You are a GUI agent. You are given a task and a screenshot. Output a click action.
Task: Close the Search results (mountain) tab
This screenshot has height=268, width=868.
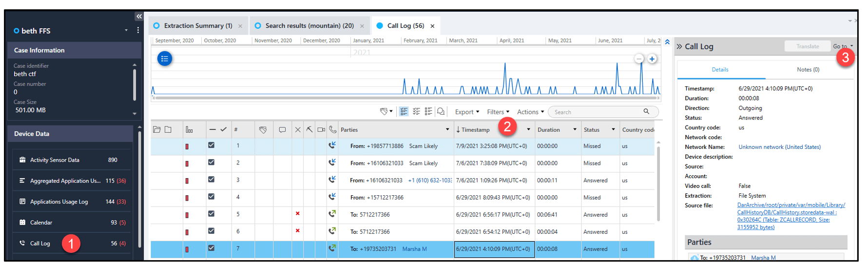pos(362,26)
